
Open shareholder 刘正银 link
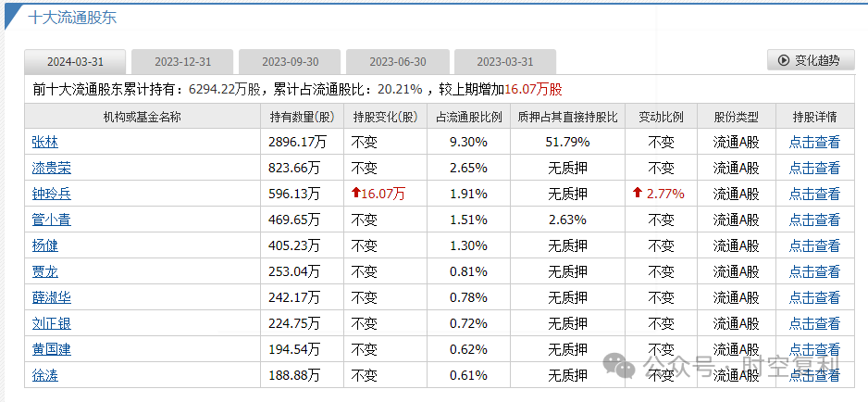coord(52,323)
